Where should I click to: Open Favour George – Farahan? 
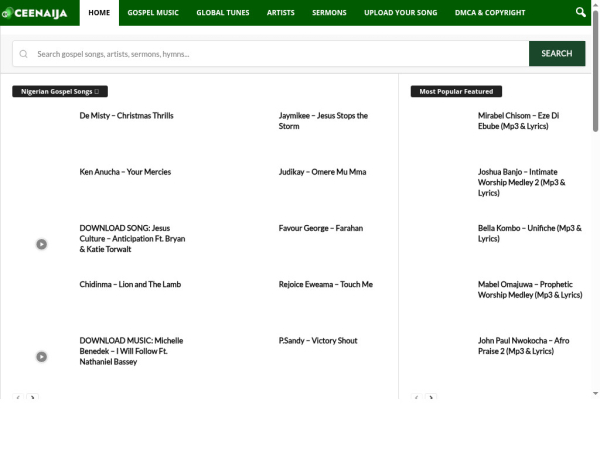tap(321, 228)
